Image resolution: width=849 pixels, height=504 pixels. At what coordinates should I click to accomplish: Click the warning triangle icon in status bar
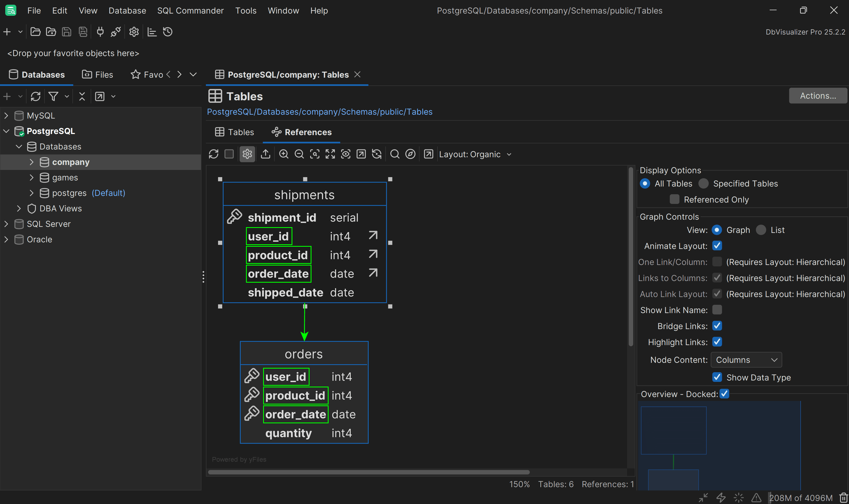tap(756, 498)
